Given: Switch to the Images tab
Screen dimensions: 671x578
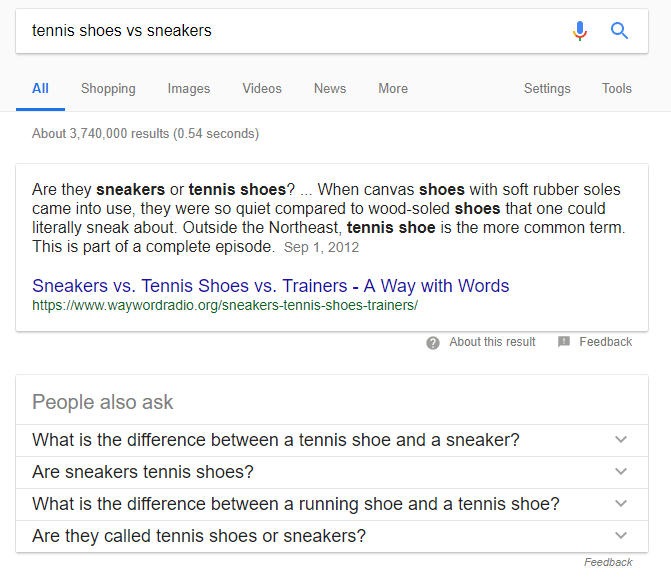Looking at the screenshot, I should pos(189,88).
